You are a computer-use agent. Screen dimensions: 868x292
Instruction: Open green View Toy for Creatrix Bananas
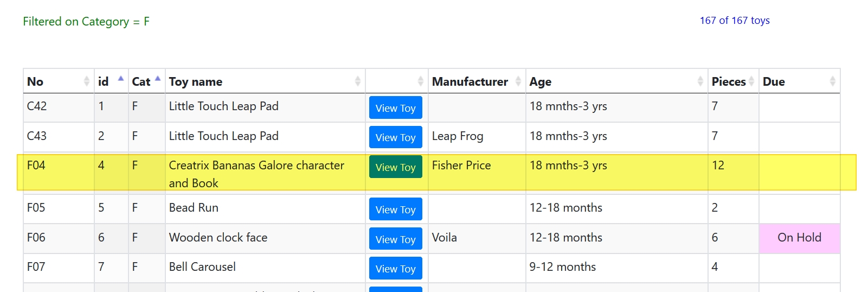tap(395, 167)
